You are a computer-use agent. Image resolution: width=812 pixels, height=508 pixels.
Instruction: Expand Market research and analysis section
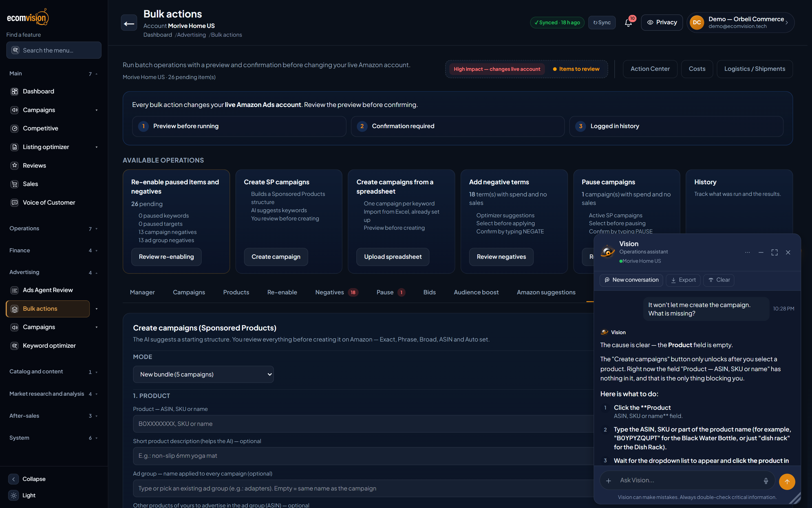pos(54,393)
